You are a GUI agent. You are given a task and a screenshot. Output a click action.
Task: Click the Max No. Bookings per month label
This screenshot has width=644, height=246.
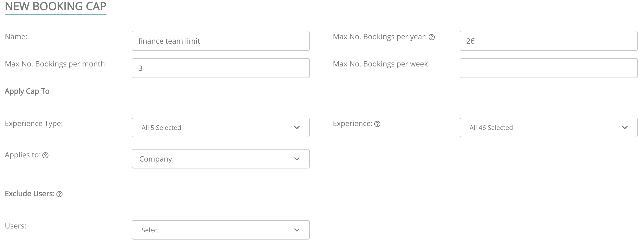56,64
